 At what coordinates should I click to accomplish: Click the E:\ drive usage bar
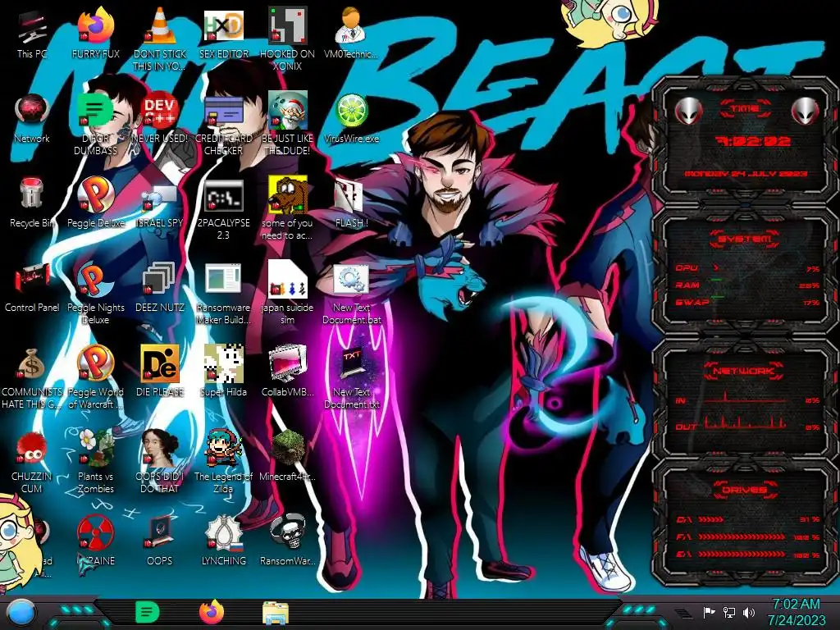tap(748, 555)
